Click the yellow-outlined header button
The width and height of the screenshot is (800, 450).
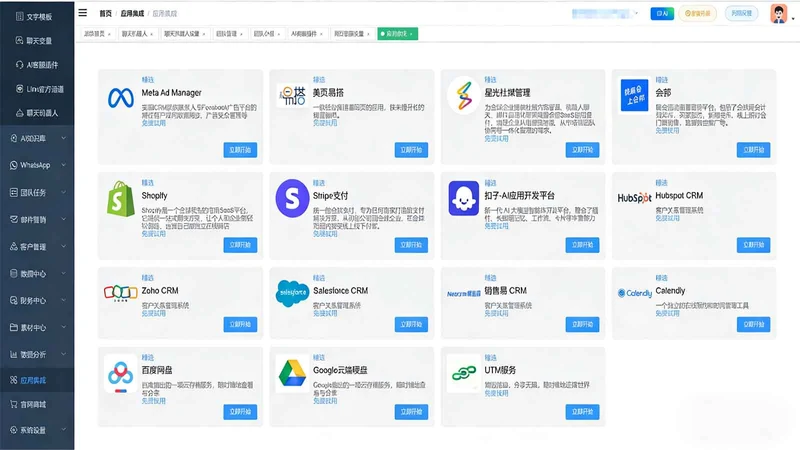tap(697, 13)
